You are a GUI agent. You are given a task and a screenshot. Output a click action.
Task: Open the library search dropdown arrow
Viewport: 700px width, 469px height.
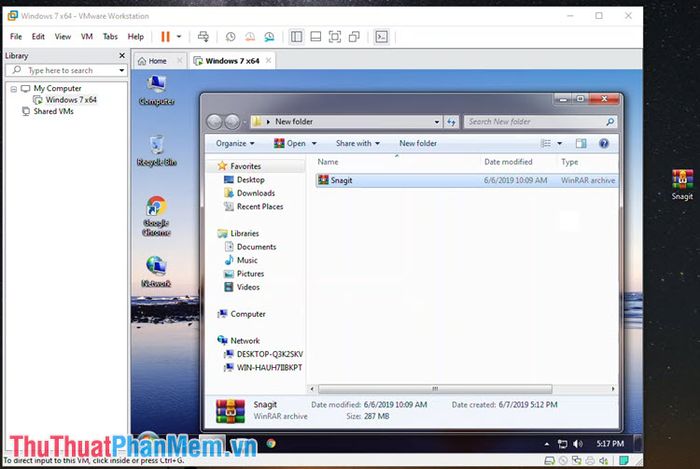[121, 71]
